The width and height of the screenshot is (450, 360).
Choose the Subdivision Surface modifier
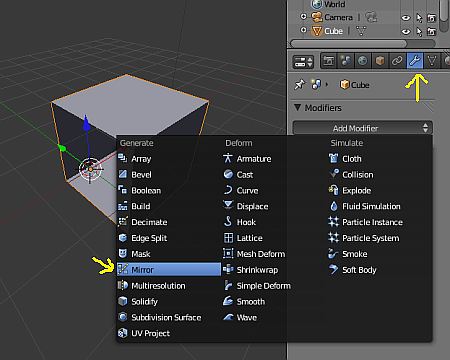168,317
